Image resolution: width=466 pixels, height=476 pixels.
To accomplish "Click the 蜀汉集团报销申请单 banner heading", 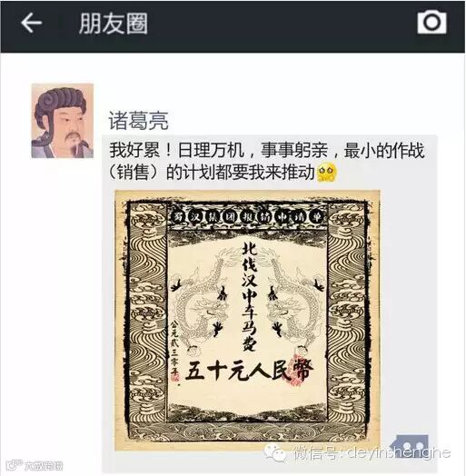I will [x=247, y=216].
